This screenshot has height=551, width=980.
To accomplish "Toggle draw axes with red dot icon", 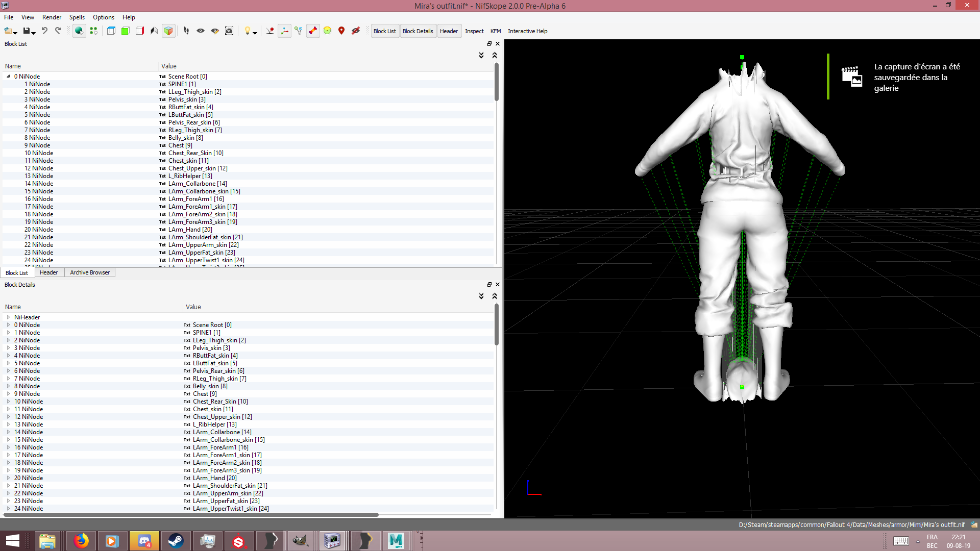I will pyautogui.click(x=270, y=31).
